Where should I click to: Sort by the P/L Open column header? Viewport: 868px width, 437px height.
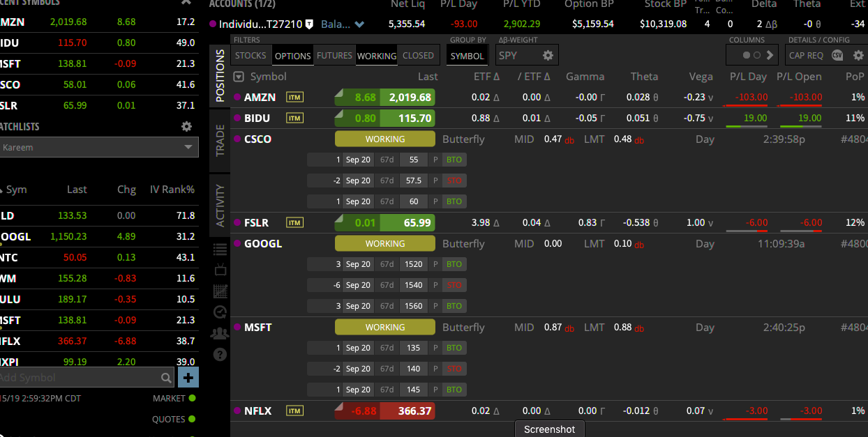click(799, 77)
